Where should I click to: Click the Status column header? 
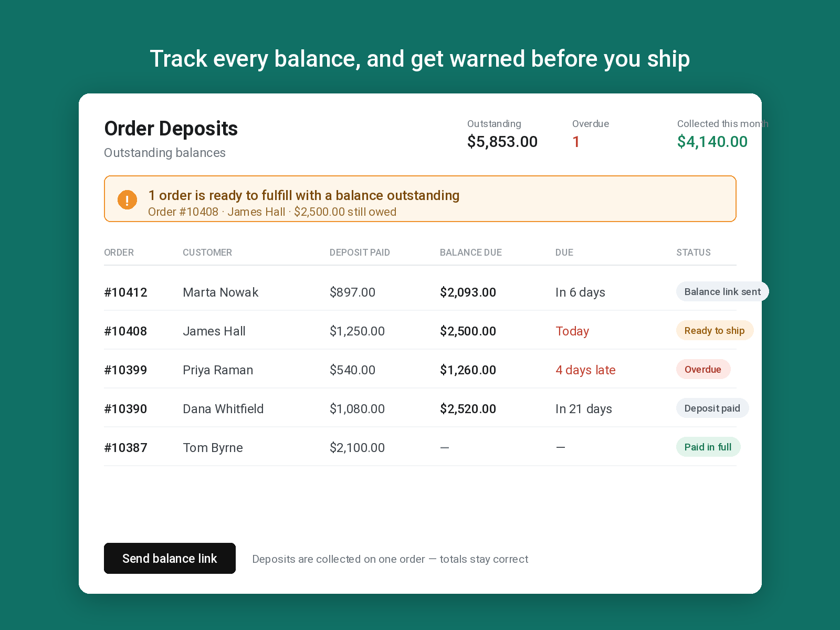(x=694, y=253)
